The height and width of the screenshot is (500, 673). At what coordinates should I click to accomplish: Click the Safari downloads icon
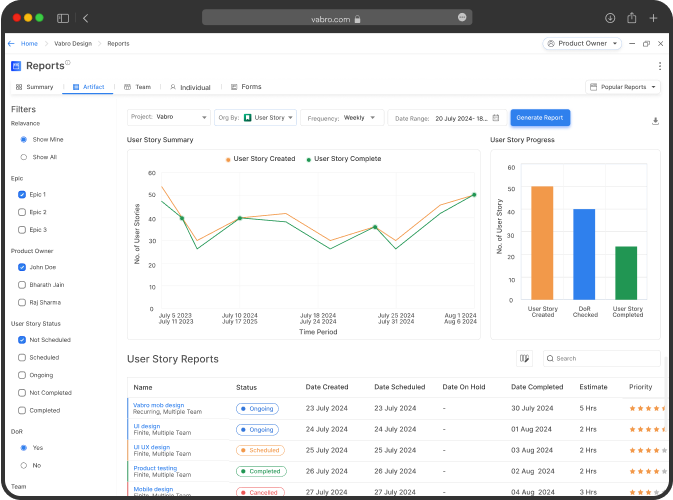(610, 18)
